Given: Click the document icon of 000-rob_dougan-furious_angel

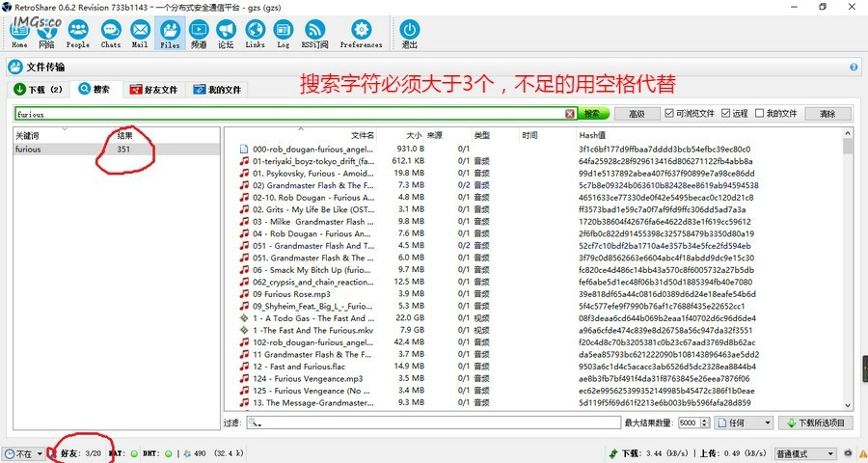Looking at the screenshot, I should click(244, 149).
